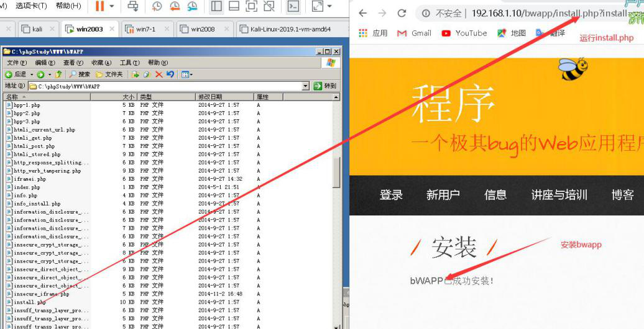Click the Explorer copy to folder icon
Viewport: 644px width, 329px height.
tap(147, 74)
